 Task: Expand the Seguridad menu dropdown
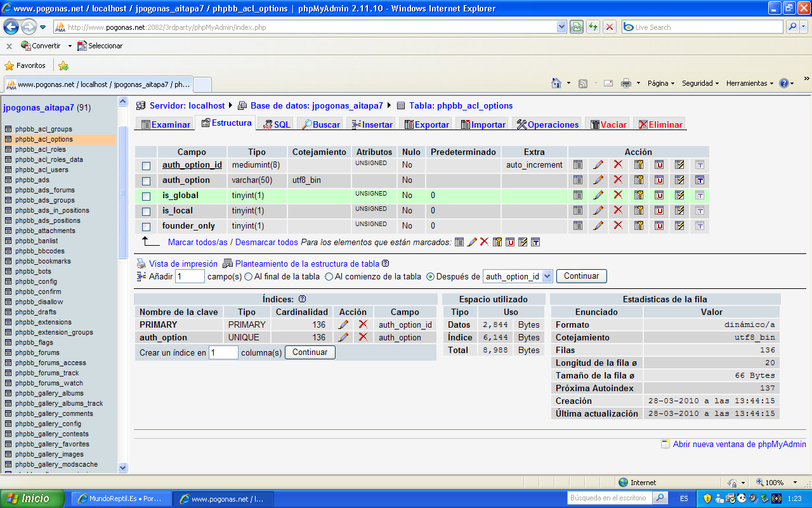[x=717, y=83]
